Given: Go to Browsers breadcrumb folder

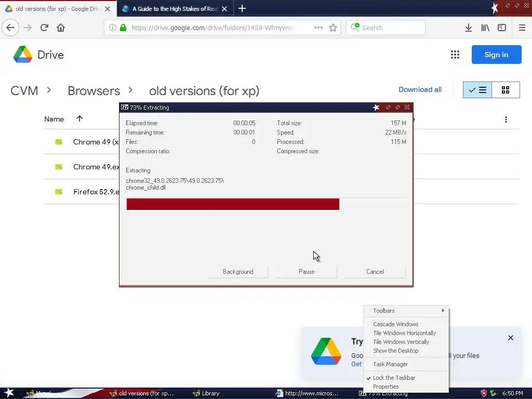Looking at the screenshot, I should (x=94, y=91).
